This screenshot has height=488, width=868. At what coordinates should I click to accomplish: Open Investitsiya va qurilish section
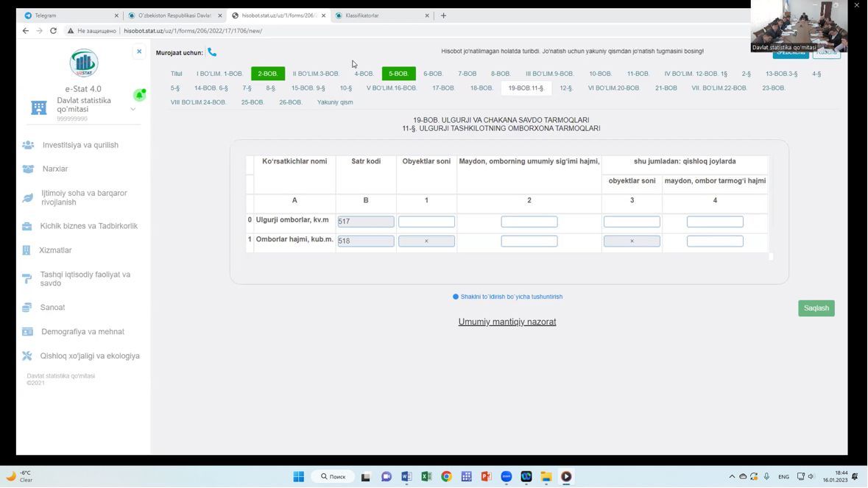click(80, 145)
